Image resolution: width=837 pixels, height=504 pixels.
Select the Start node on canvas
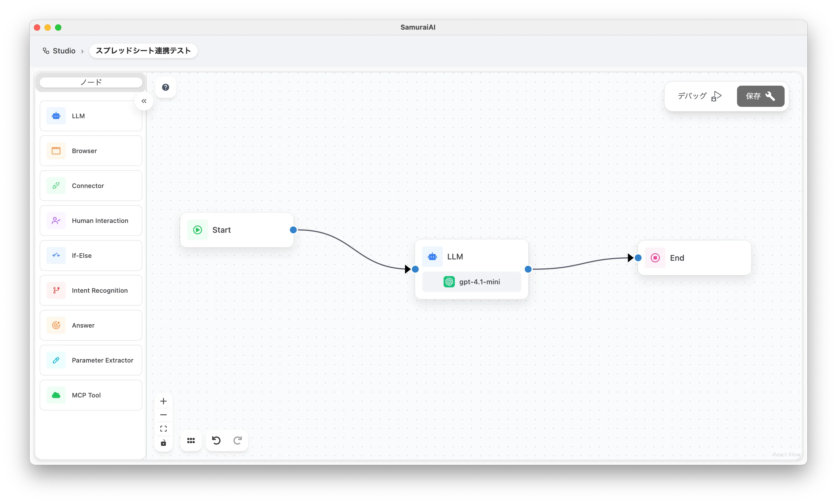(x=236, y=230)
